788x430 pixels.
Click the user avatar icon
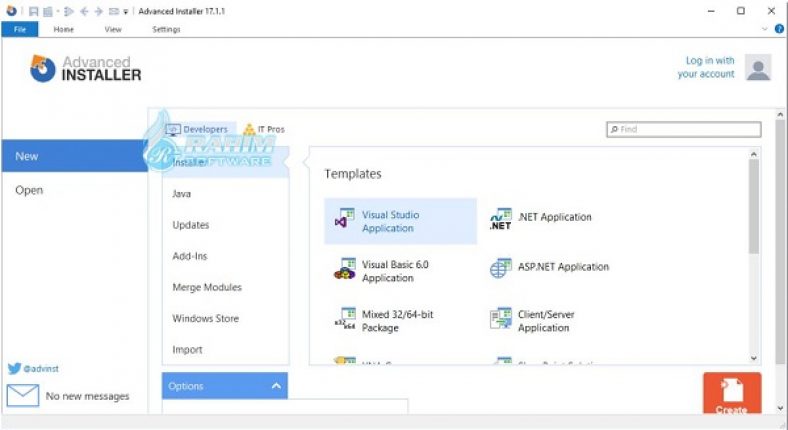click(x=758, y=67)
